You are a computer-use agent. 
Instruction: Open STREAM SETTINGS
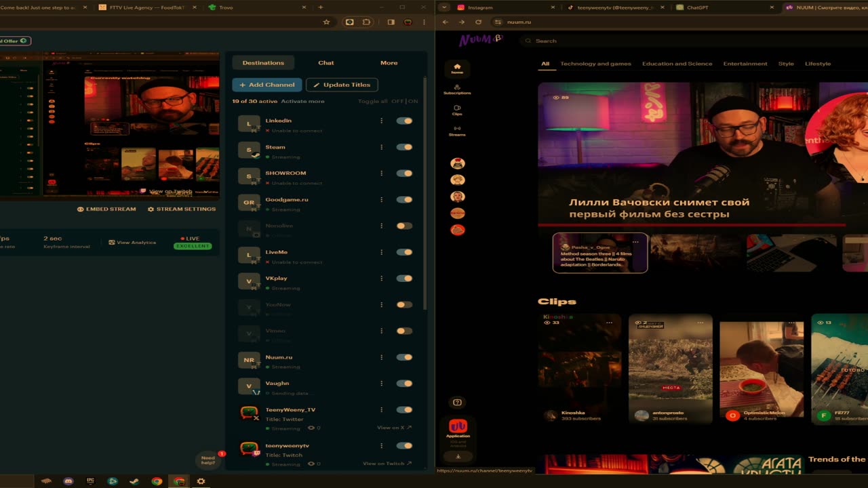(182, 209)
